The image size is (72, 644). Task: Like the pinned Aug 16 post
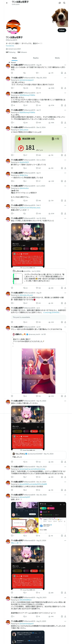pyautogui.click(x=37, y=73)
